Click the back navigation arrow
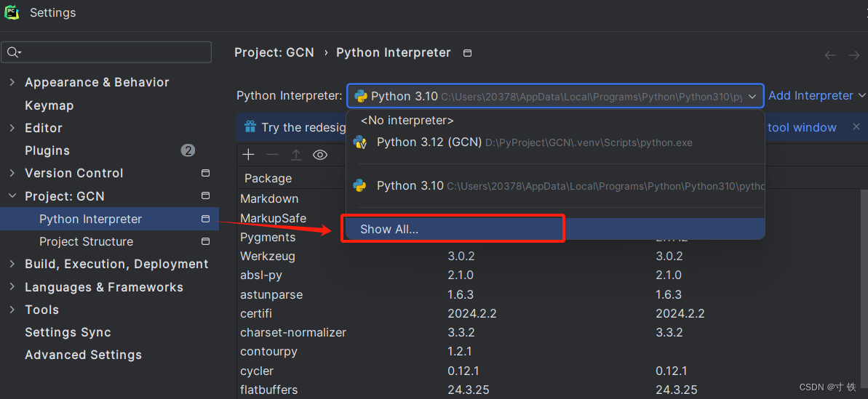Image resolution: width=868 pixels, height=399 pixels. 830,55
